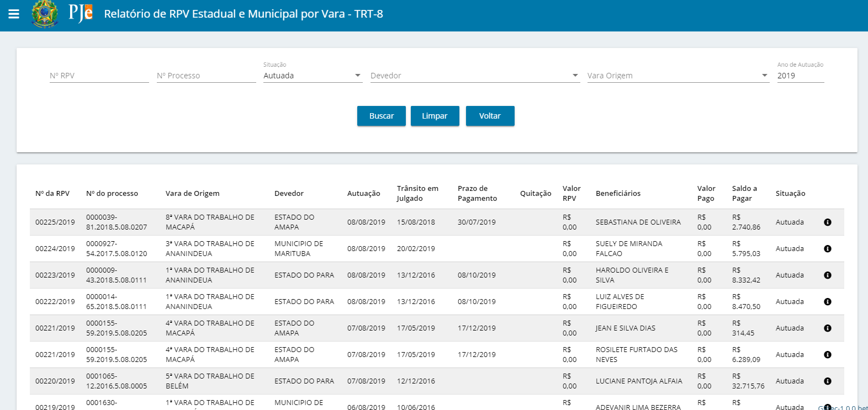The height and width of the screenshot is (410, 868).
Task: Click 3ª VARA DO TRABALHO DE ANANINDEUA cell
Action: (210, 249)
